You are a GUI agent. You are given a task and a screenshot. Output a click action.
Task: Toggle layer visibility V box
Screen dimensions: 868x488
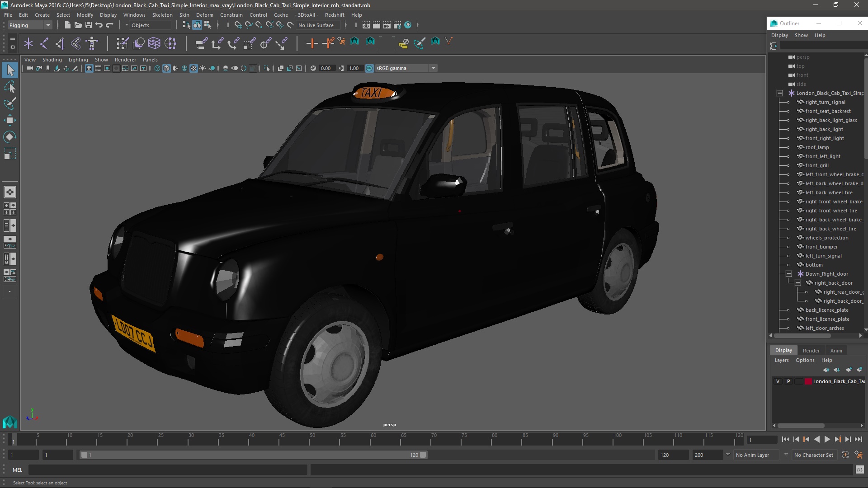pos(778,381)
